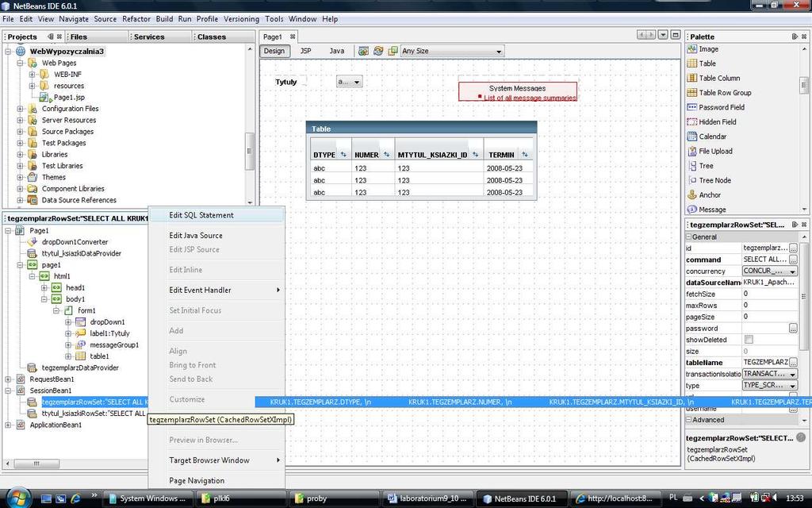This screenshot has height=508, width=812.
Task: Sort table by DTYPE column icon
Action: tap(343, 155)
